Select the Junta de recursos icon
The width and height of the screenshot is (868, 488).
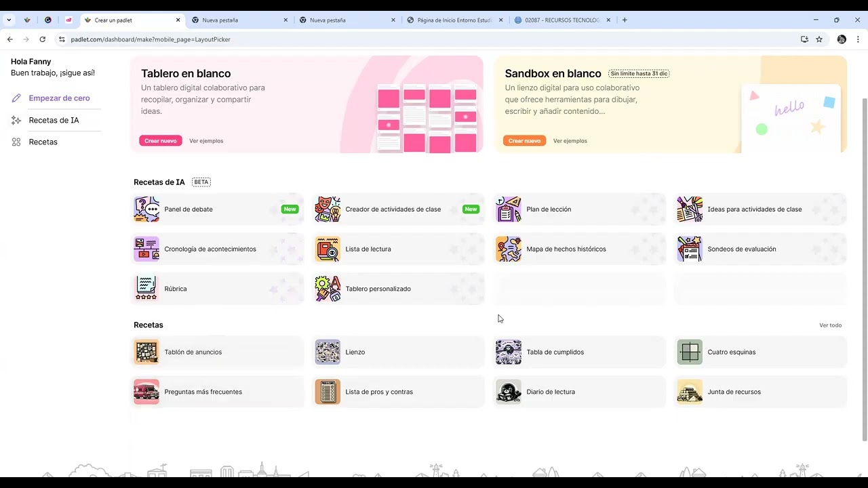pos(690,392)
